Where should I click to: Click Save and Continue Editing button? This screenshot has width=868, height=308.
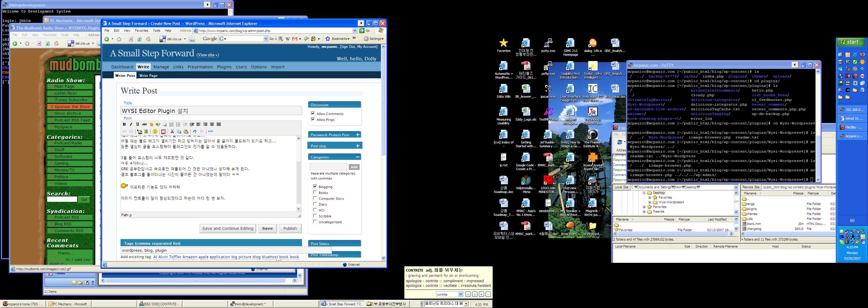(228, 229)
